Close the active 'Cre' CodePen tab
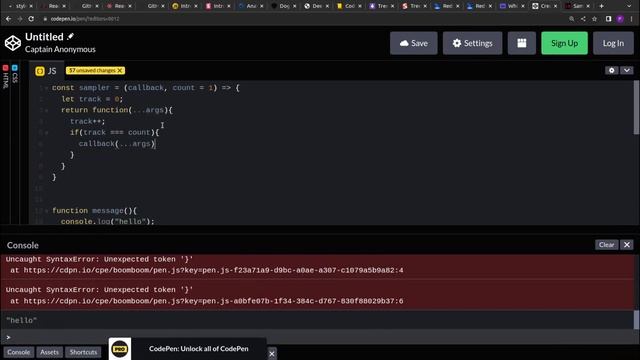 555,6
